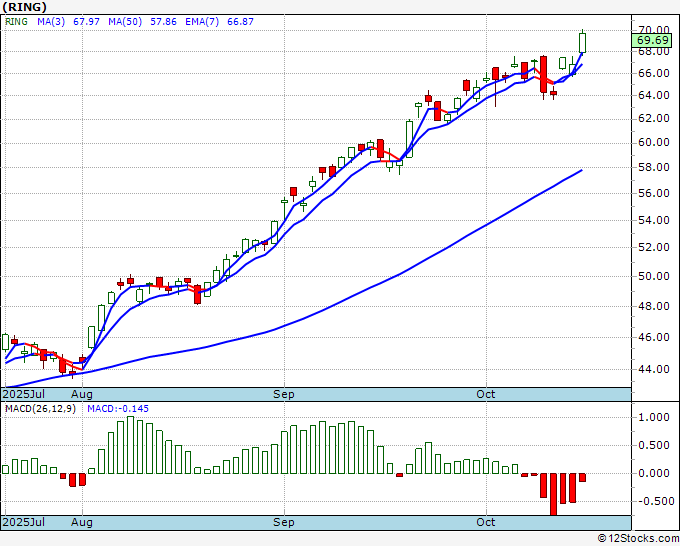Click the current price tag 69.69

tap(652, 40)
